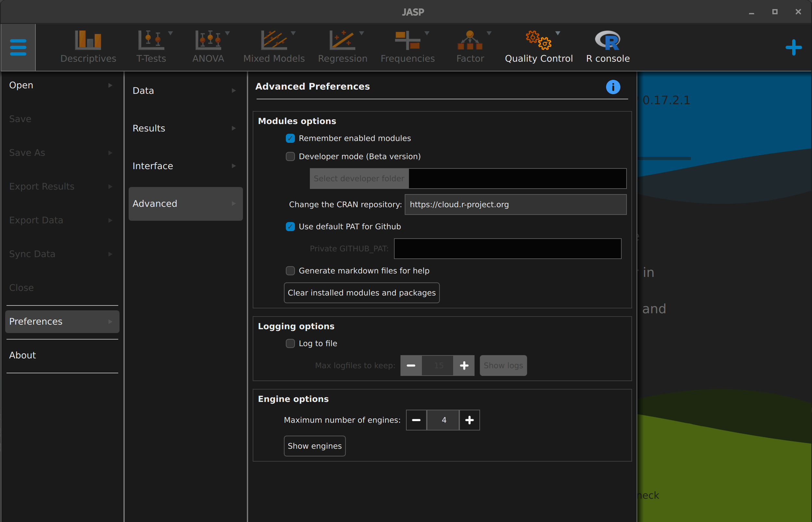This screenshot has height=522, width=812.
Task: Expand the Mixed Models dropdown arrow
Action: [293, 33]
